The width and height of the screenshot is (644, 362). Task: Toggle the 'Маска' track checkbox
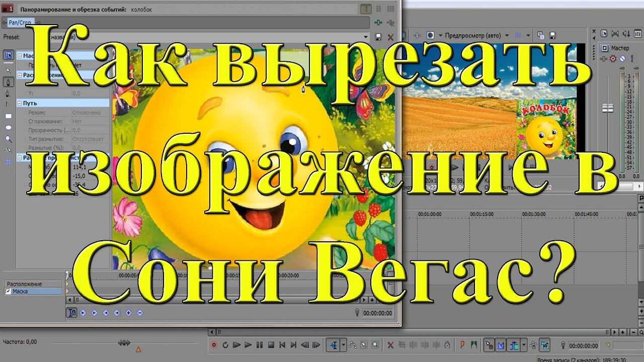click(8, 291)
